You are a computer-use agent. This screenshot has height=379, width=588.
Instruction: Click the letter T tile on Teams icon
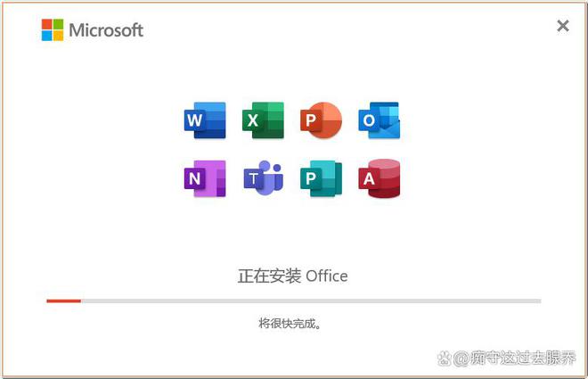tap(254, 178)
